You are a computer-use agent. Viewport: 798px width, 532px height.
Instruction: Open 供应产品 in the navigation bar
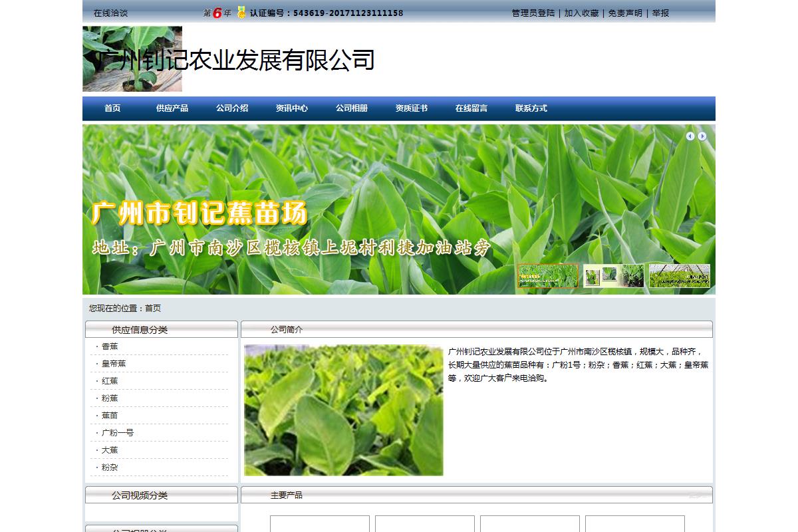[x=172, y=108]
